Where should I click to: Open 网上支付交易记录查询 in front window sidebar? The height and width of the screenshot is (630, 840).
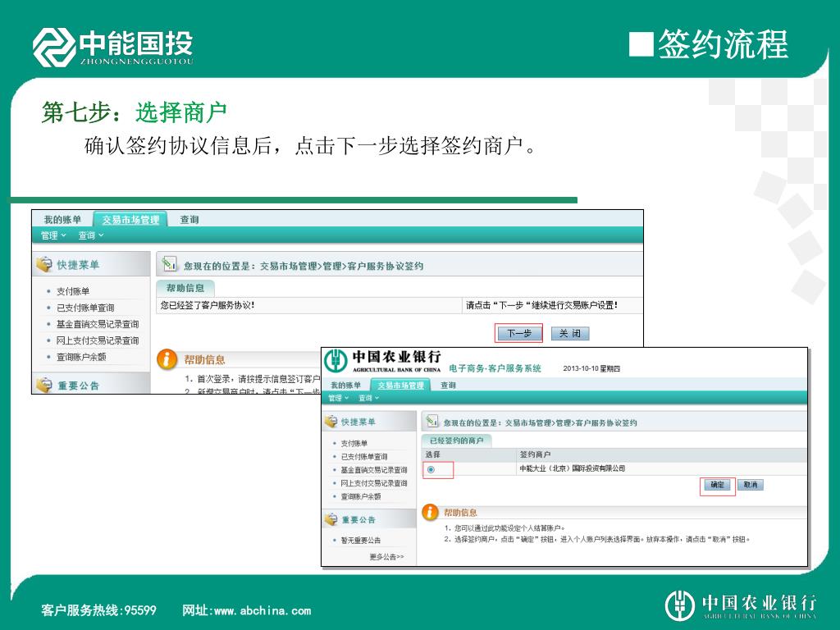click(x=374, y=483)
